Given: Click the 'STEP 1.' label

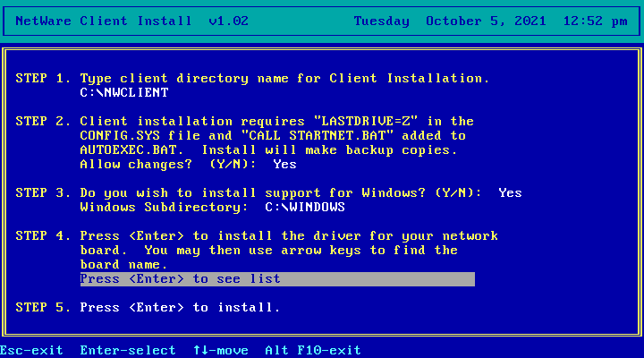Looking at the screenshot, I should coord(43,78).
